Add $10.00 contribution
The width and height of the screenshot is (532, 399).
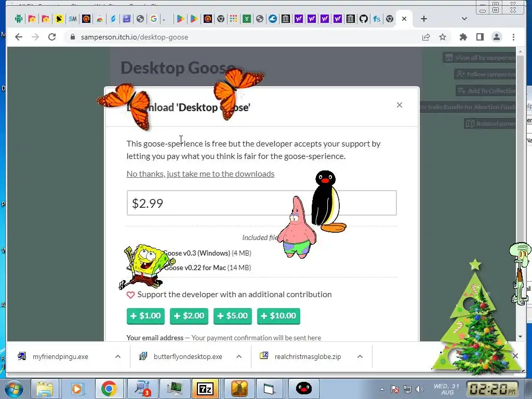click(278, 316)
